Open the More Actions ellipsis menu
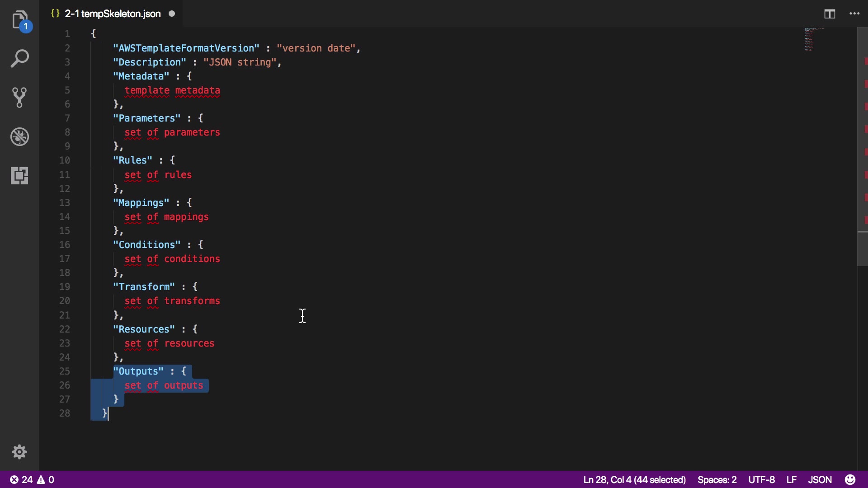Screen dimensions: 868x488 coord(854,14)
